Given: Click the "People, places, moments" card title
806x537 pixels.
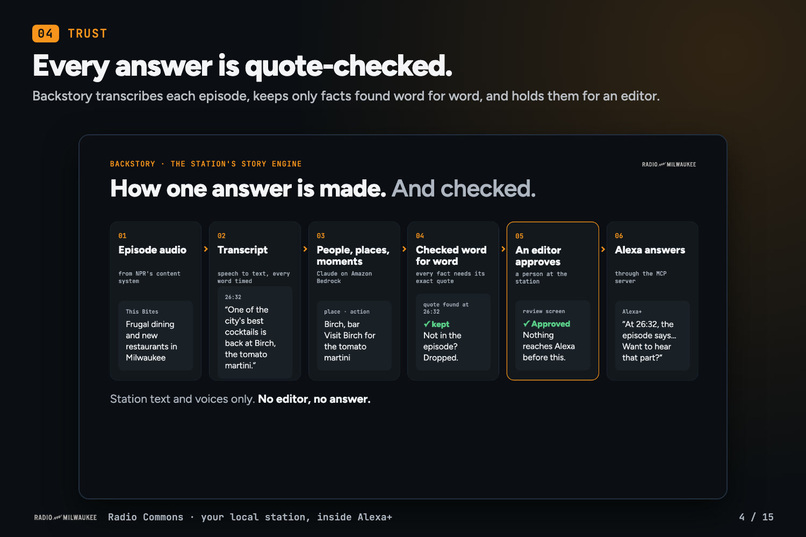Looking at the screenshot, I should tap(353, 255).
